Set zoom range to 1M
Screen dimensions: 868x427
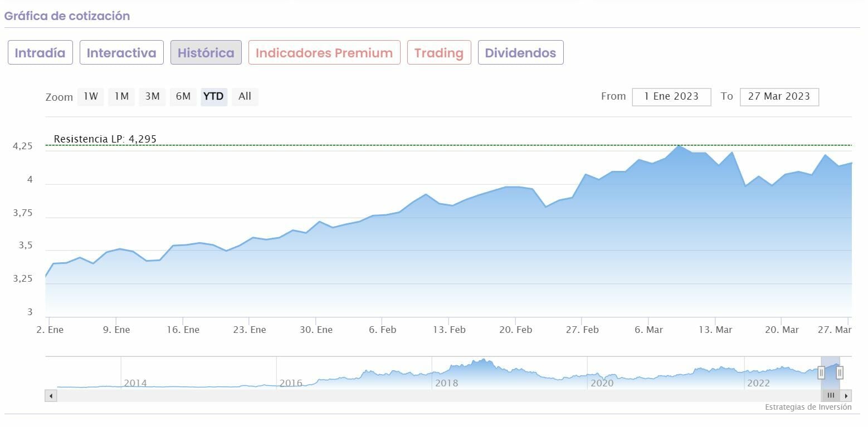(x=121, y=96)
